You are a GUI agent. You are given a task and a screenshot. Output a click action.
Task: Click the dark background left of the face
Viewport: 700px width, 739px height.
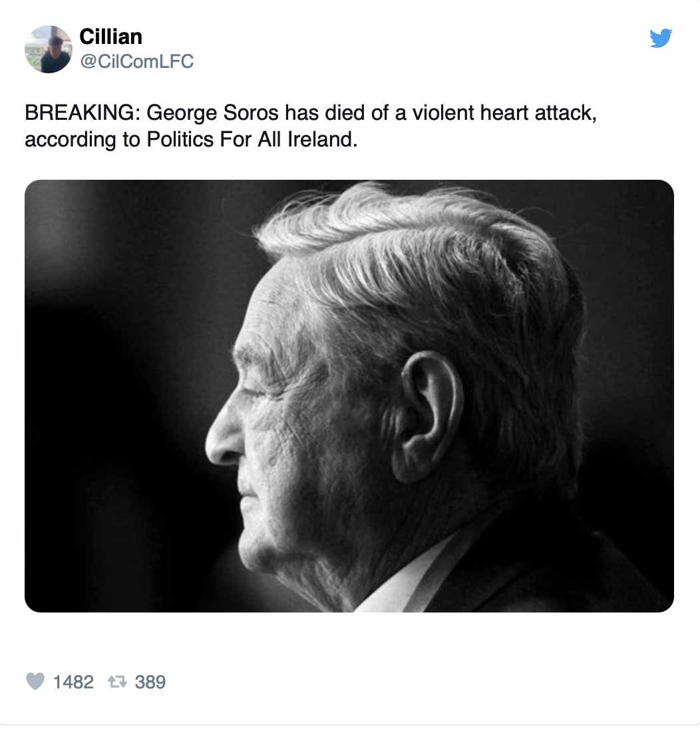point(120,399)
